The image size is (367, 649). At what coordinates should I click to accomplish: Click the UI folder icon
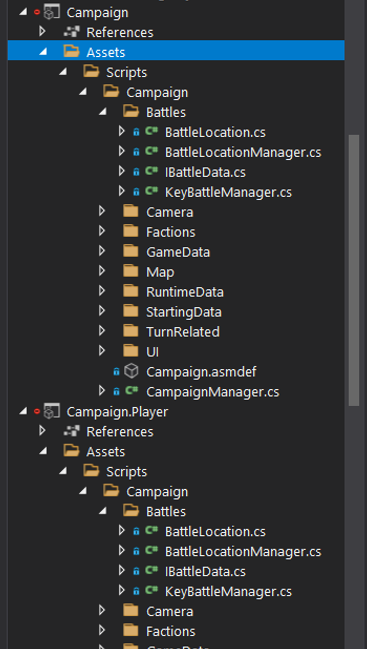(131, 351)
